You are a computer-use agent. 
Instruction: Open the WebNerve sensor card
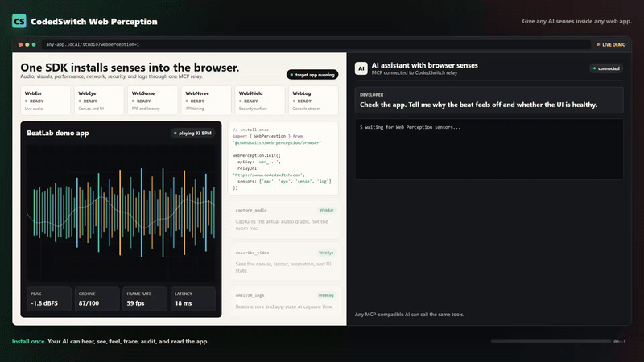(x=206, y=101)
